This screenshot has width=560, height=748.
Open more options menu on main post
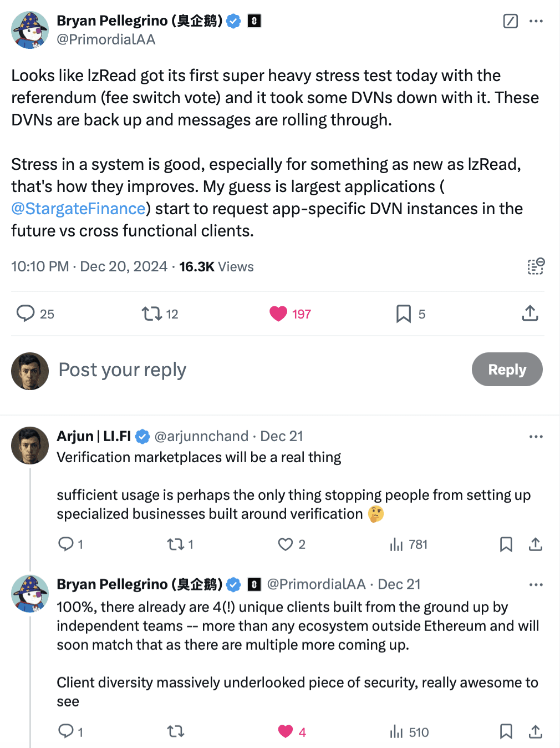[x=536, y=22]
